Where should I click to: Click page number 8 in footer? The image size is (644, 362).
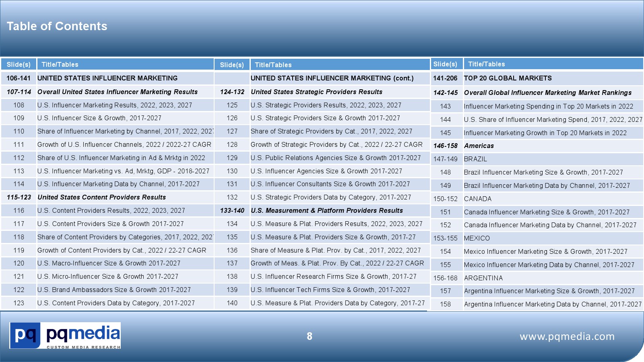pyautogui.click(x=309, y=336)
